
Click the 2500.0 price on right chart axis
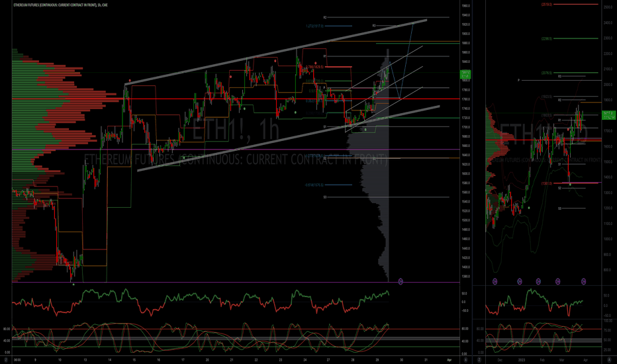(607, 7)
